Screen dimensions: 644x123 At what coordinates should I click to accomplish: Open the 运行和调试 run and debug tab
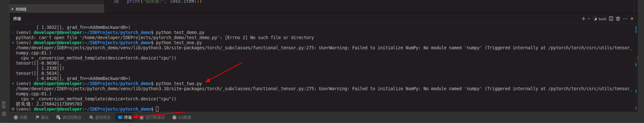pyautogui.click(x=152, y=118)
